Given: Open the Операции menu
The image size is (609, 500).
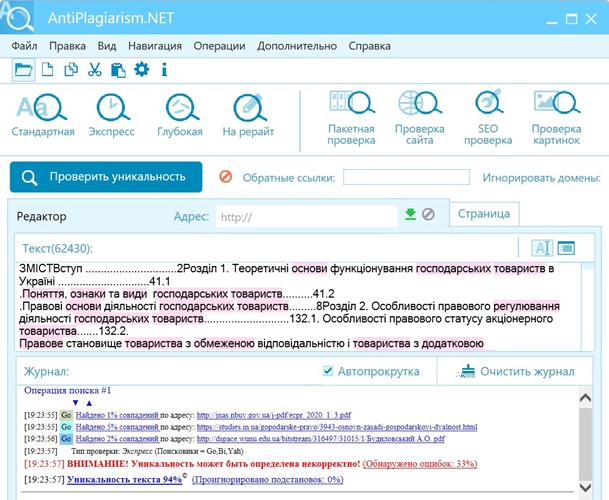Looking at the screenshot, I should [219, 46].
